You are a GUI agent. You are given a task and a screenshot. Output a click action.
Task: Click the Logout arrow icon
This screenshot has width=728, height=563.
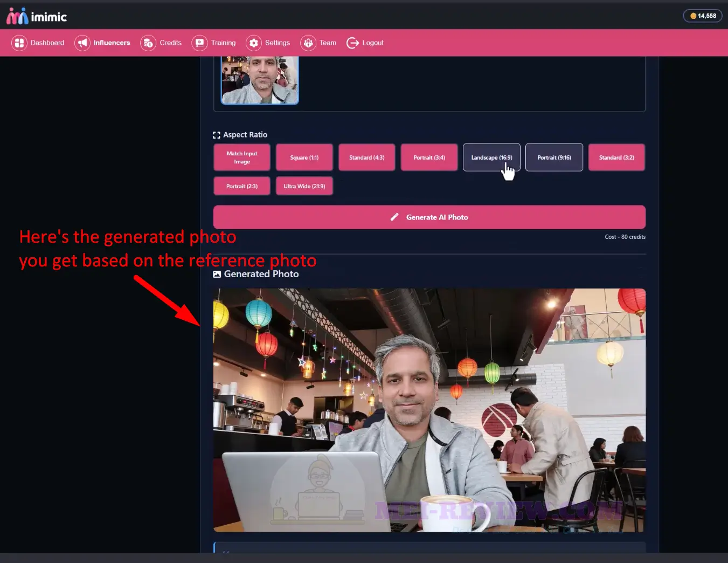352,43
